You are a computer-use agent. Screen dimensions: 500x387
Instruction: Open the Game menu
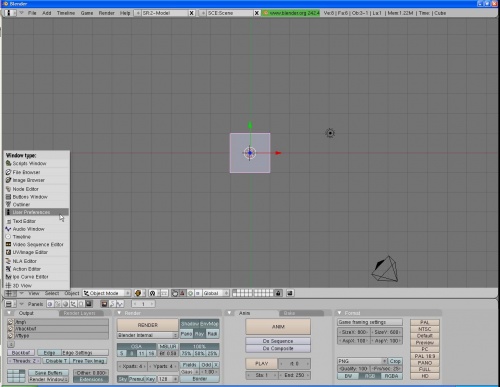click(x=87, y=13)
